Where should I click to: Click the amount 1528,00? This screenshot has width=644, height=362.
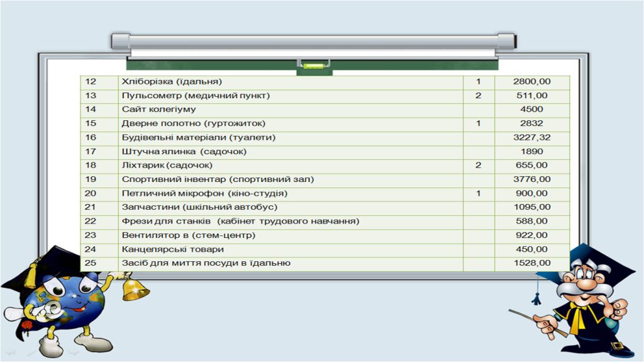tap(532, 263)
